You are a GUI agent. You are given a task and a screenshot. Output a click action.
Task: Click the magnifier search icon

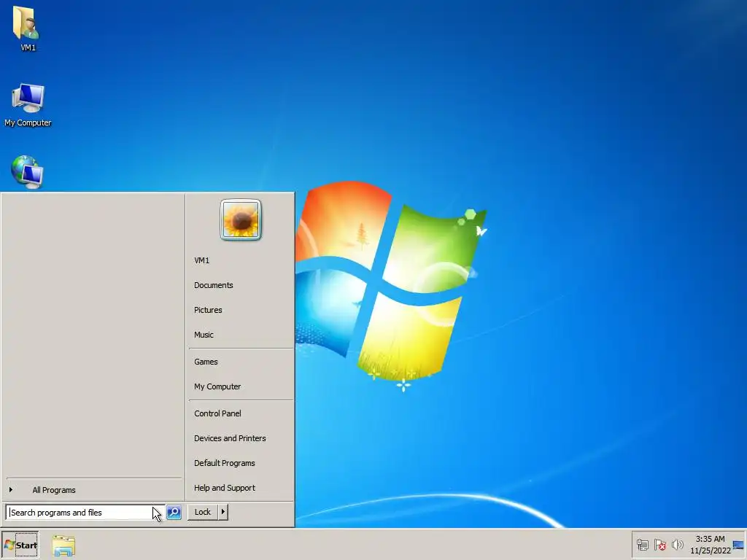pyautogui.click(x=174, y=513)
